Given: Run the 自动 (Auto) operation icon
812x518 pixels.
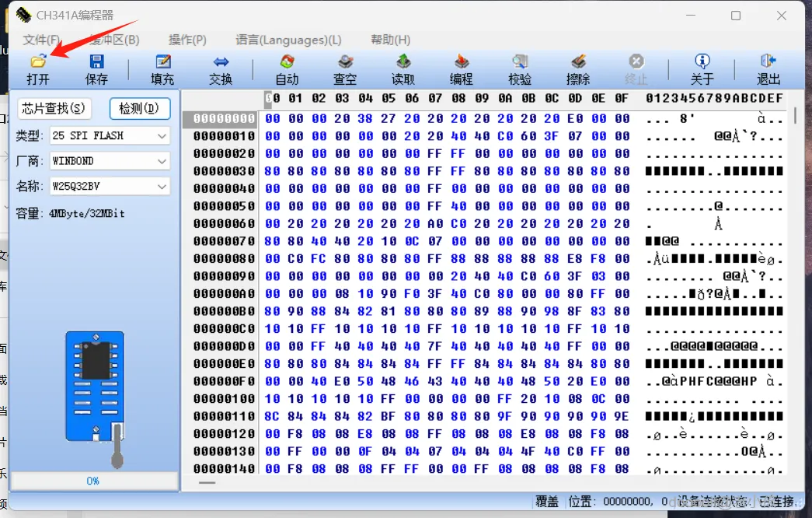Looking at the screenshot, I should click(287, 61).
